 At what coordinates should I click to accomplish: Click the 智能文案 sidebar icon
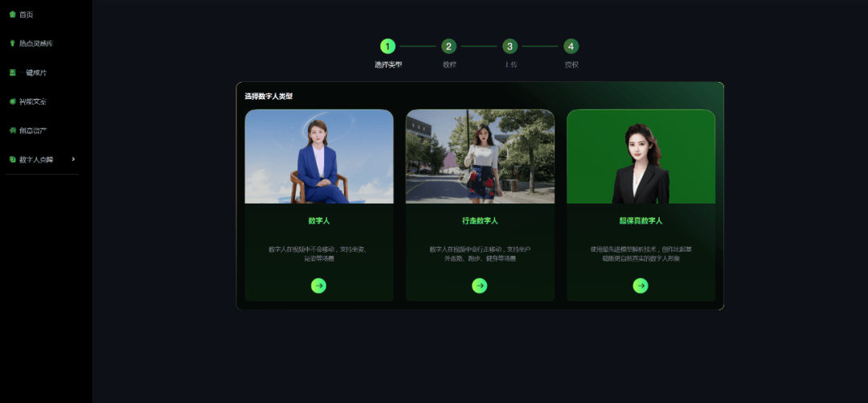[x=12, y=101]
